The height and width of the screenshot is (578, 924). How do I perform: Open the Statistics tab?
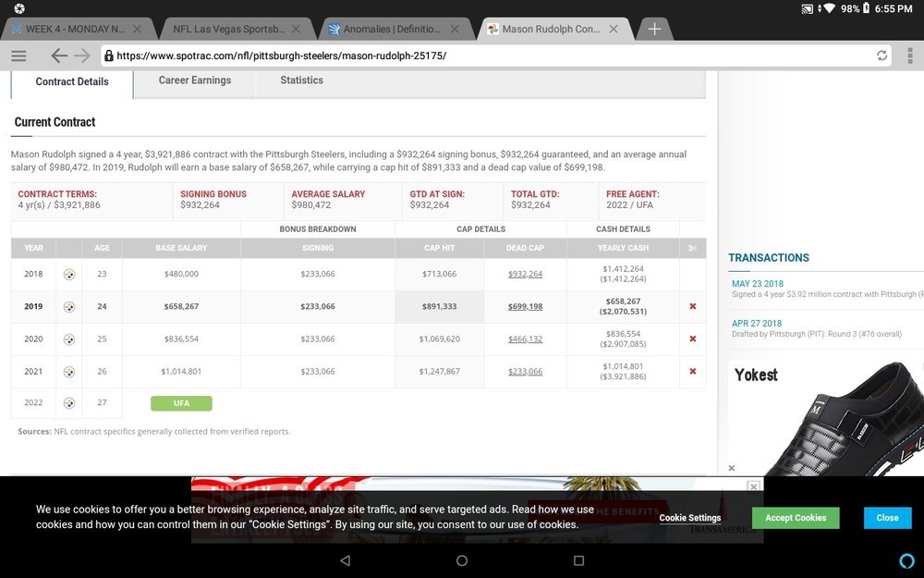(302, 80)
